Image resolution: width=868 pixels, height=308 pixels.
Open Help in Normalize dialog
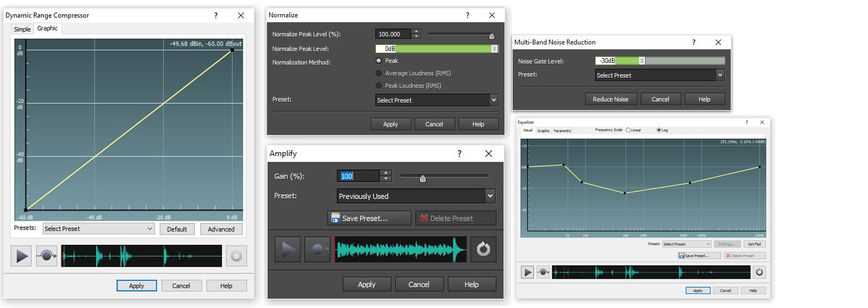coord(478,124)
